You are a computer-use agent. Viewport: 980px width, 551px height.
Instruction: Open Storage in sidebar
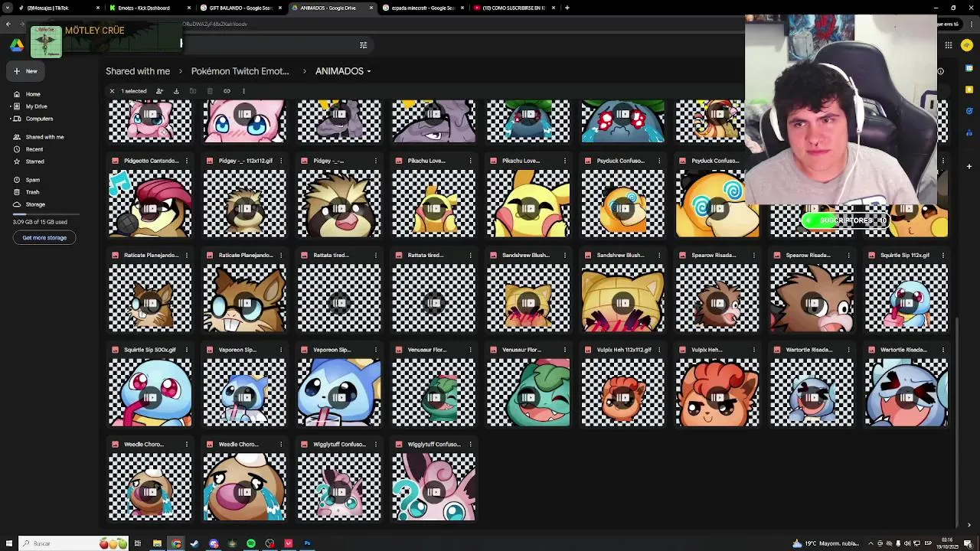(x=35, y=204)
